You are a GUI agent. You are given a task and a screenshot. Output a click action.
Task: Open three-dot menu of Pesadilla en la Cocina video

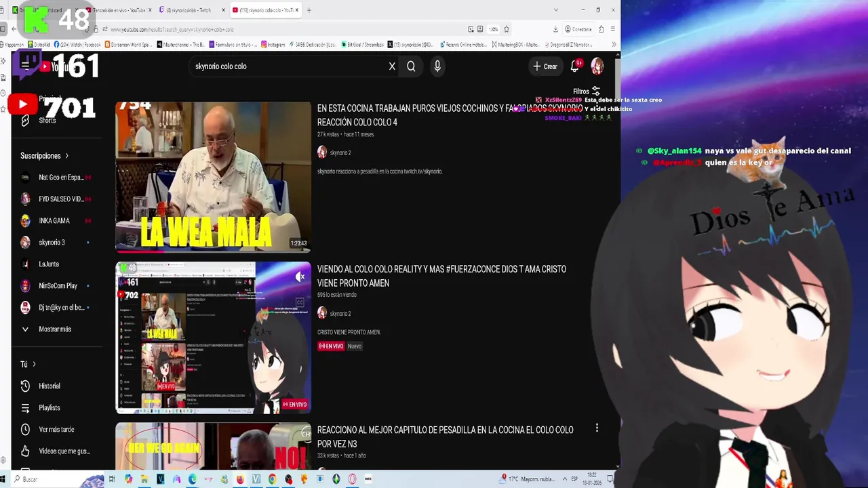(x=597, y=428)
